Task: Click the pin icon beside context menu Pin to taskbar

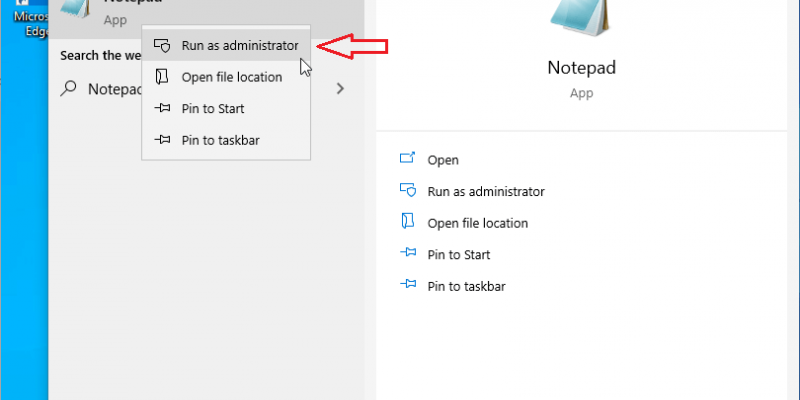Action: pos(162,140)
